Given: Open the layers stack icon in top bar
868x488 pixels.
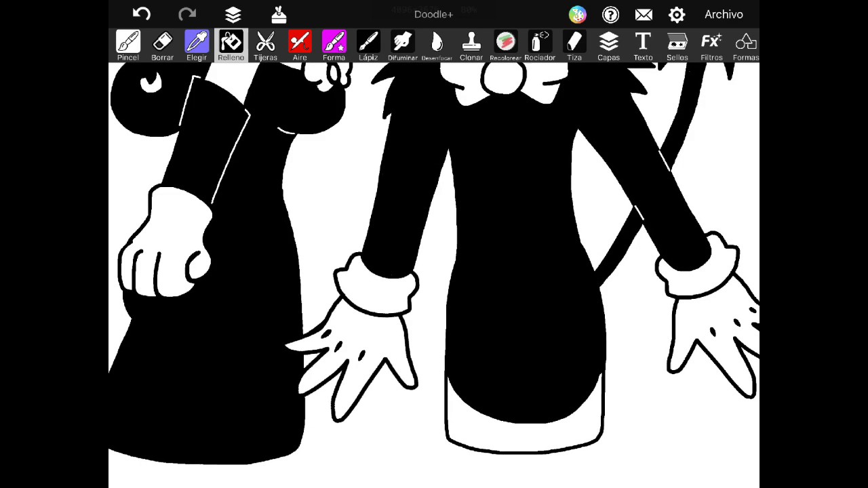Looking at the screenshot, I should [233, 14].
